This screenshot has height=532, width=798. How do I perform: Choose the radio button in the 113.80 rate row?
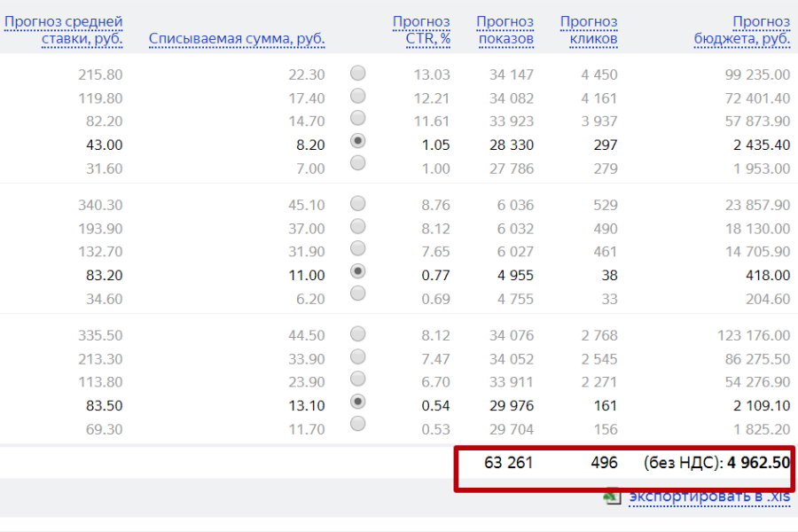click(x=358, y=379)
